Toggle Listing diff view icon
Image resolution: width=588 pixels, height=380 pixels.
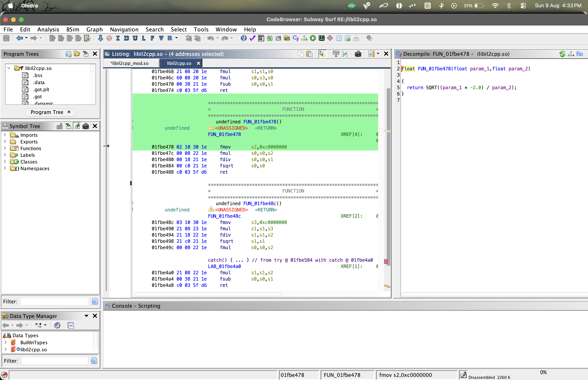tap(345, 54)
